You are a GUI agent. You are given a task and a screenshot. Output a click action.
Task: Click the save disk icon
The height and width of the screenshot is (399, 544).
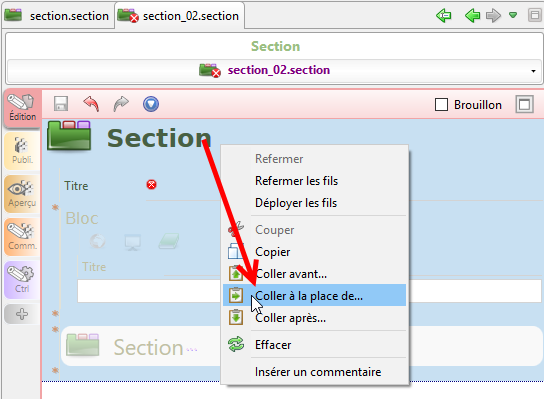pos(61,104)
